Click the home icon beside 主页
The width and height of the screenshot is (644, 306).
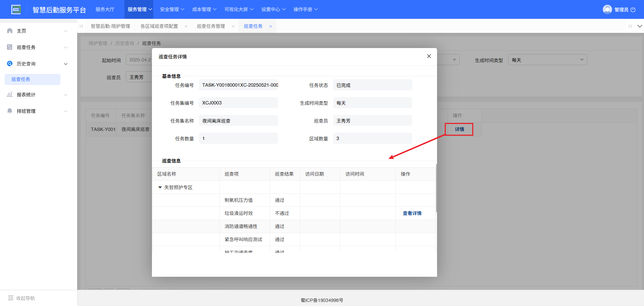point(10,31)
